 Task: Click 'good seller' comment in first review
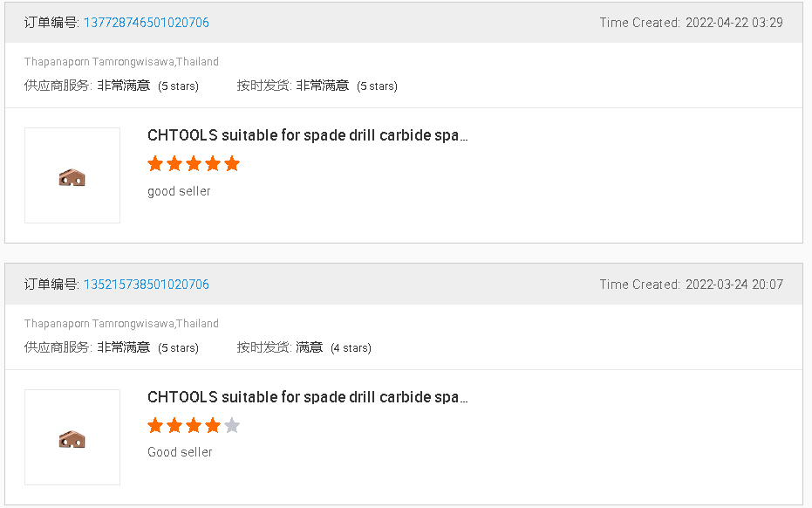179,191
